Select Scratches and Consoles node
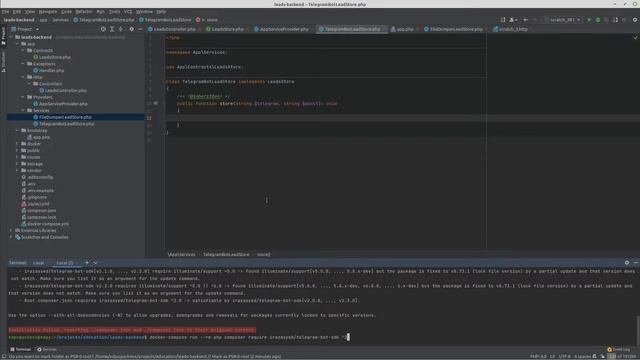The height and width of the screenshot is (360, 640). pos(41,237)
